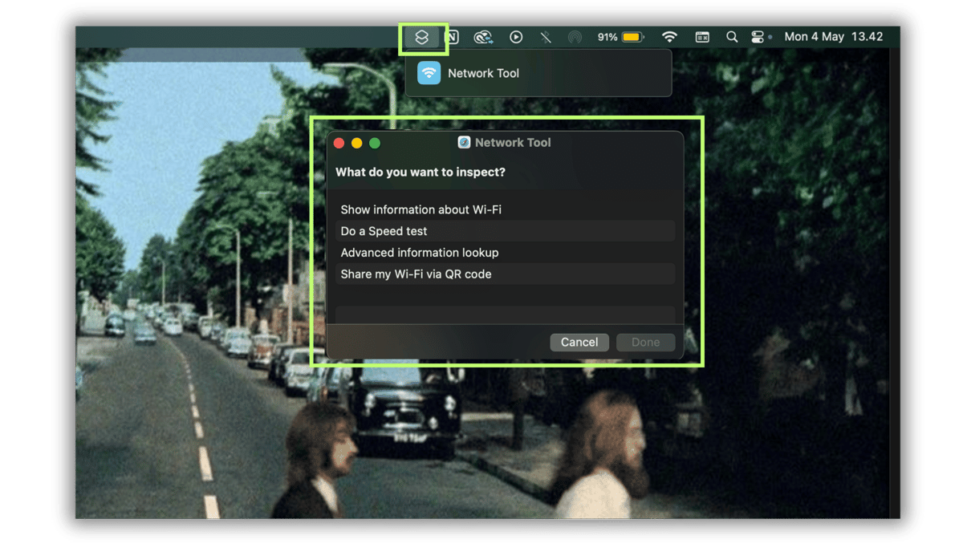
Task: Choose Advanced information lookup
Action: click(506, 253)
